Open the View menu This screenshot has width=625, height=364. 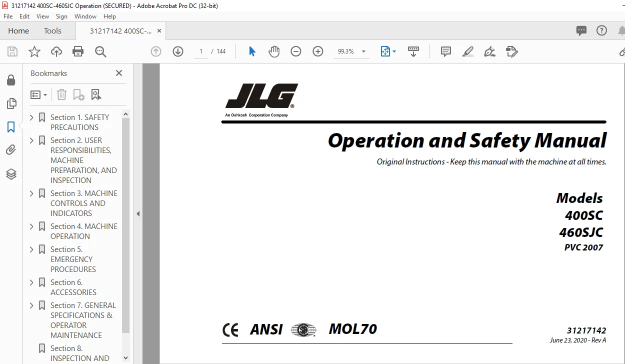pyautogui.click(x=43, y=16)
